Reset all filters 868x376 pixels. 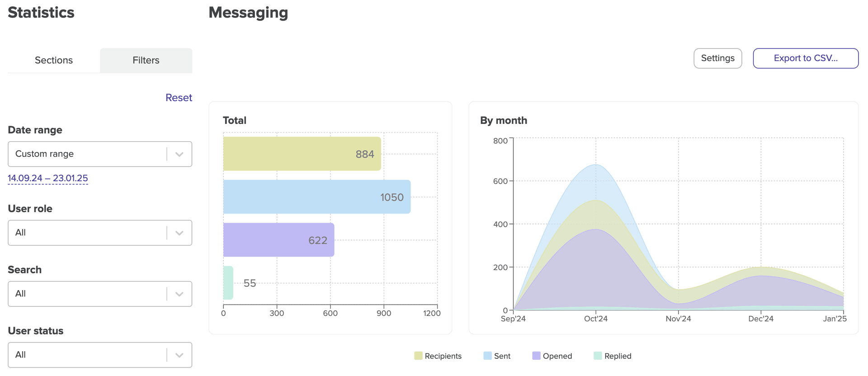pyautogui.click(x=179, y=98)
